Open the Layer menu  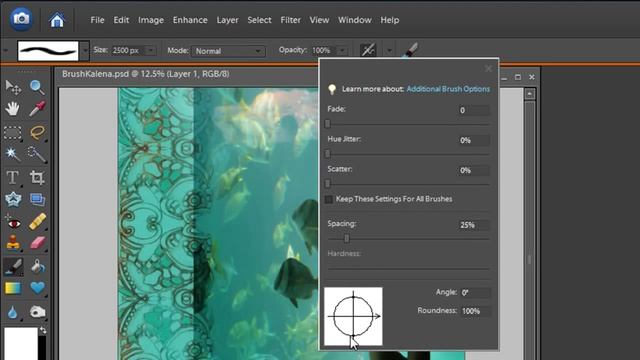227,20
